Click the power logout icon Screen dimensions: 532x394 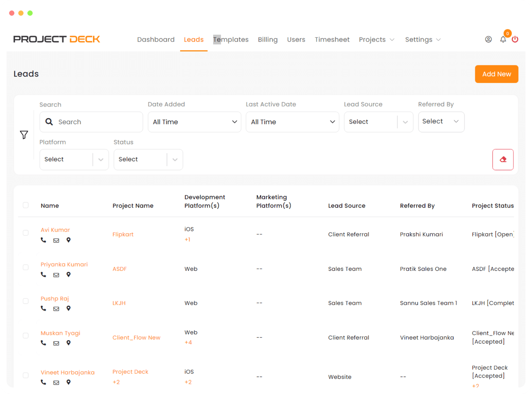tap(515, 40)
